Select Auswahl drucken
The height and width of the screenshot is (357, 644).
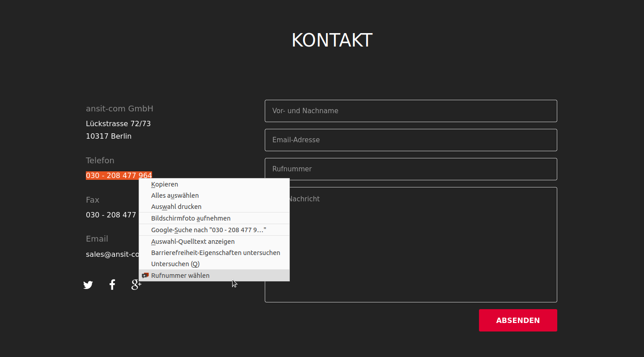[176, 206]
